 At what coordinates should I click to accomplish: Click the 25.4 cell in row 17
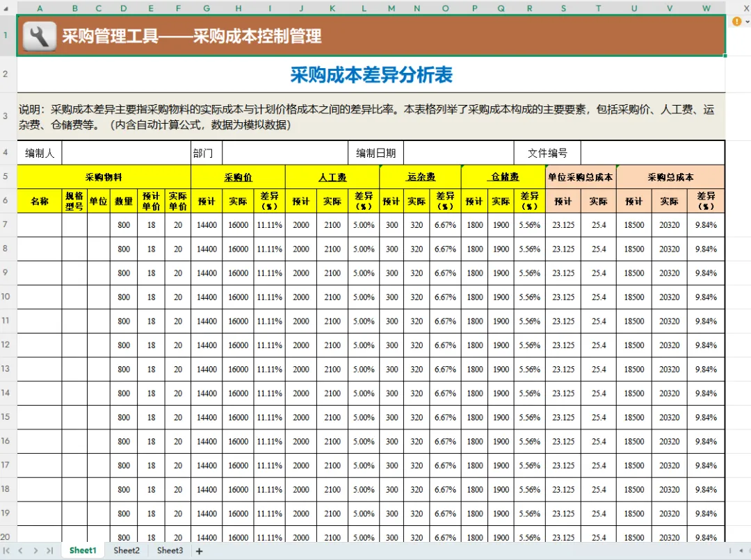599,466
